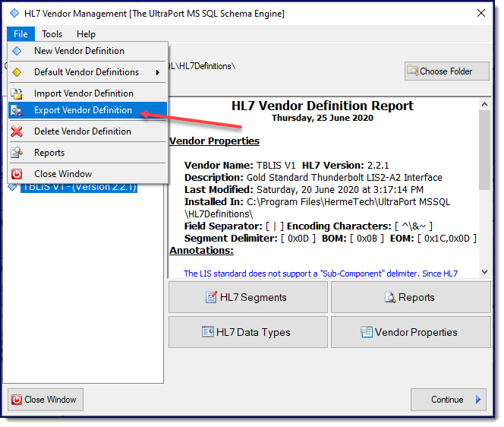Open the Help menu

86,33
